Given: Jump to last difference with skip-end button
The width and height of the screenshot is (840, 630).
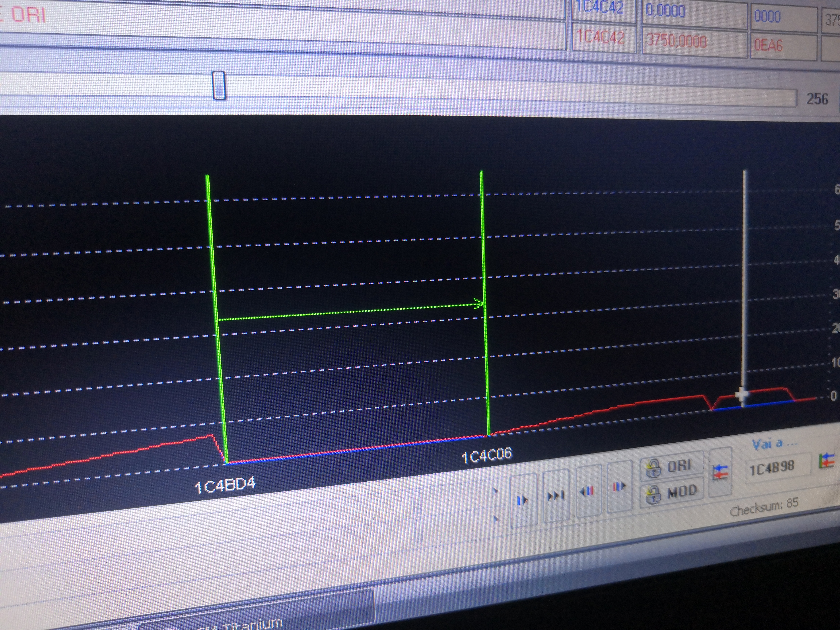Looking at the screenshot, I should pyautogui.click(x=556, y=496).
